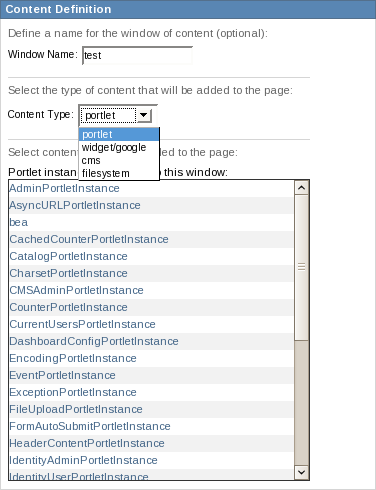Select IdentityAdminPortletInstance
376x490 pixels.
[83, 460]
